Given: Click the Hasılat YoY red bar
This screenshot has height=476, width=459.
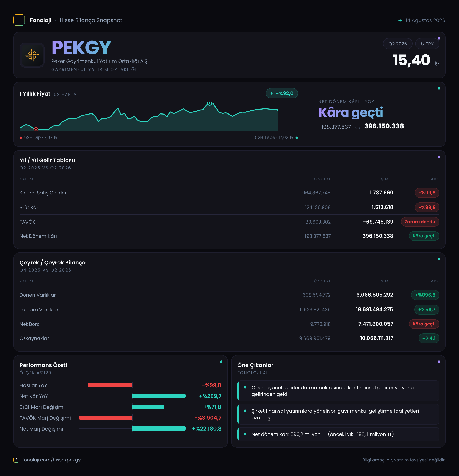Looking at the screenshot, I should click(110, 385).
